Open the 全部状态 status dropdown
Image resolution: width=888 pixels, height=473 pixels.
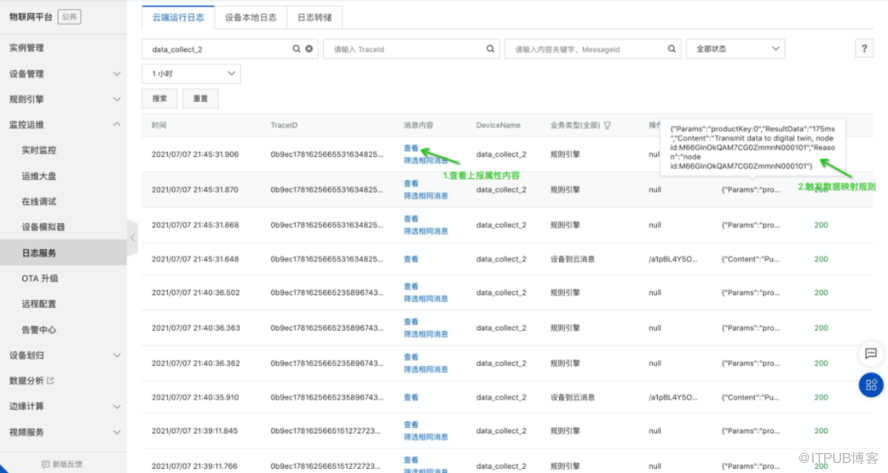pyautogui.click(x=735, y=49)
